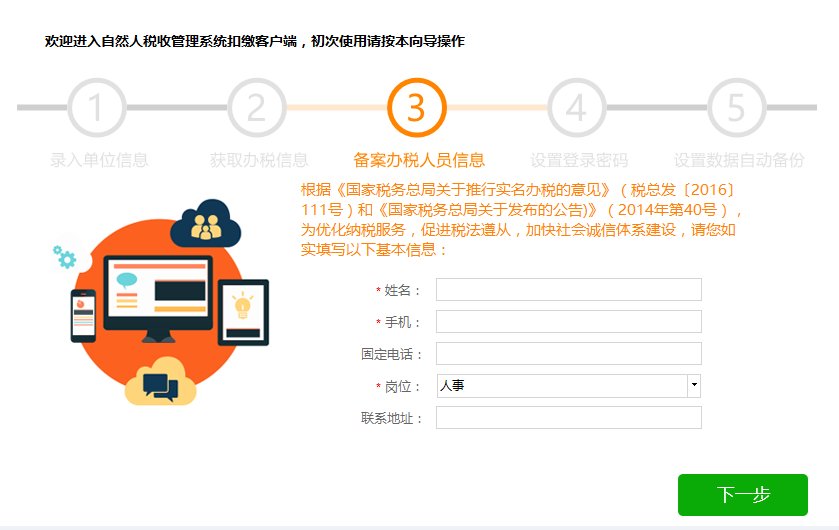Focus the 姓名 input field

pyautogui.click(x=569, y=289)
